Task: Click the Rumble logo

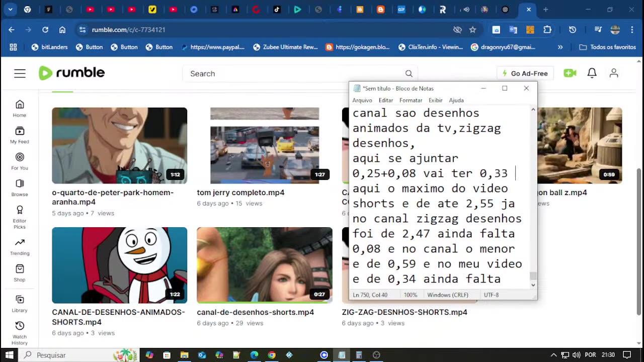Action: (72, 73)
